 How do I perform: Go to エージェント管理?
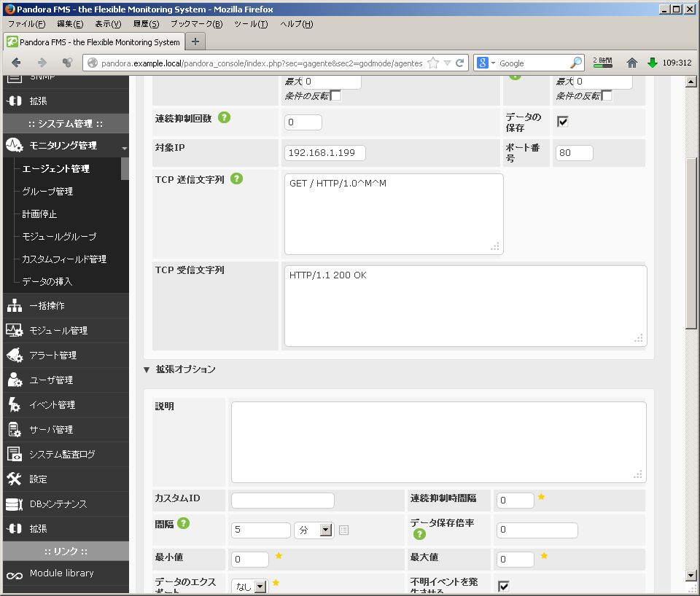point(56,168)
